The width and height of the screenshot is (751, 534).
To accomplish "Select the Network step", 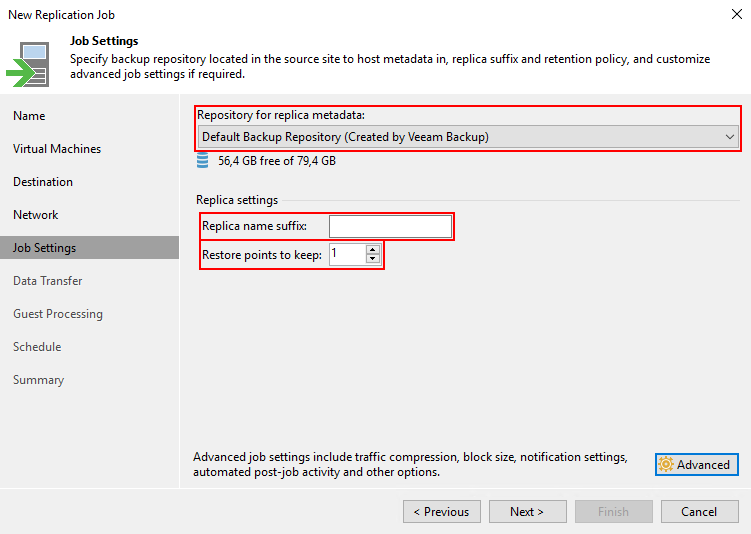I will [36, 215].
